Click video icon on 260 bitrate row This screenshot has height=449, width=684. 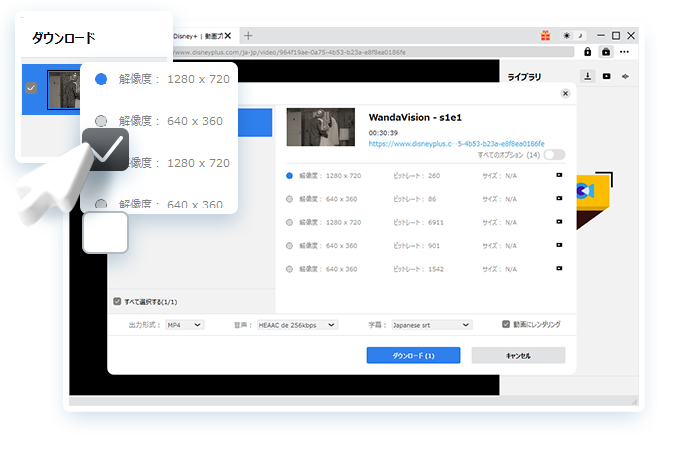coord(559,175)
